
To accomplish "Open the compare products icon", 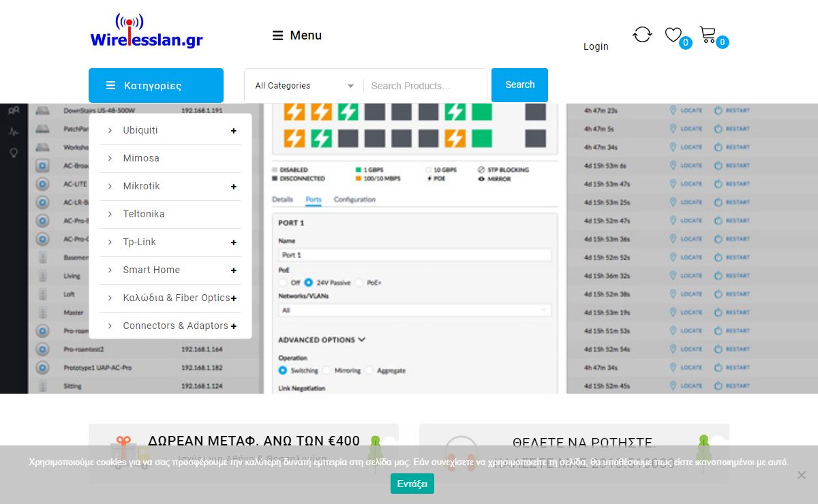I will coord(642,35).
